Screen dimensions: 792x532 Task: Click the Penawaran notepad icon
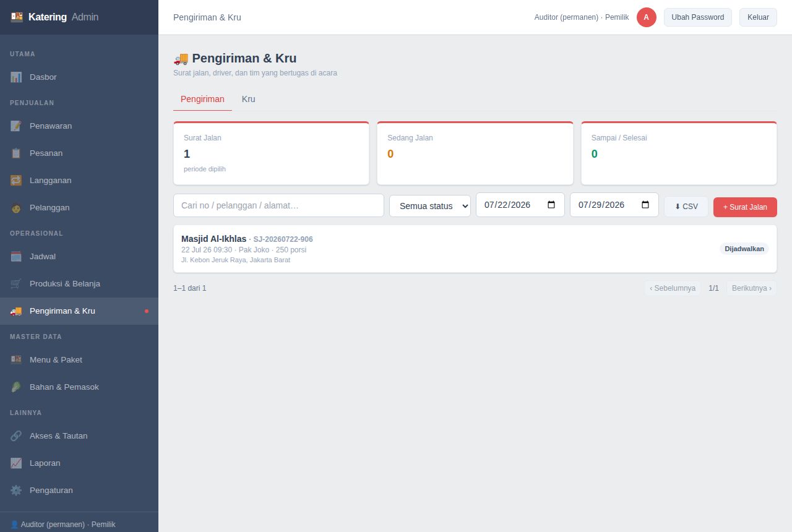16,126
